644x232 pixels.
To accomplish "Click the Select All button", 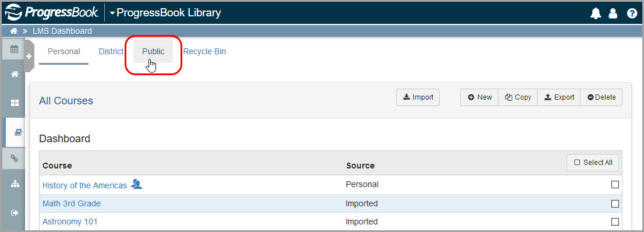I will tap(593, 163).
